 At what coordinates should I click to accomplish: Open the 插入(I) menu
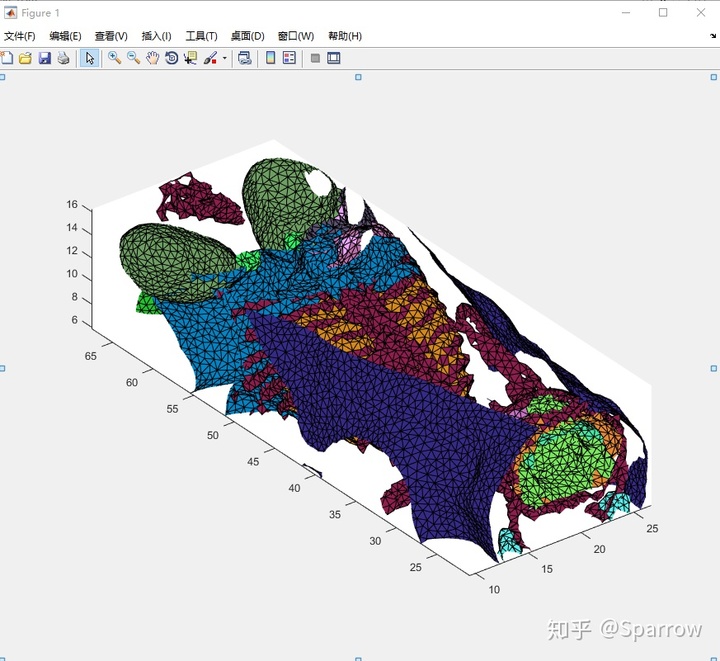coord(157,36)
